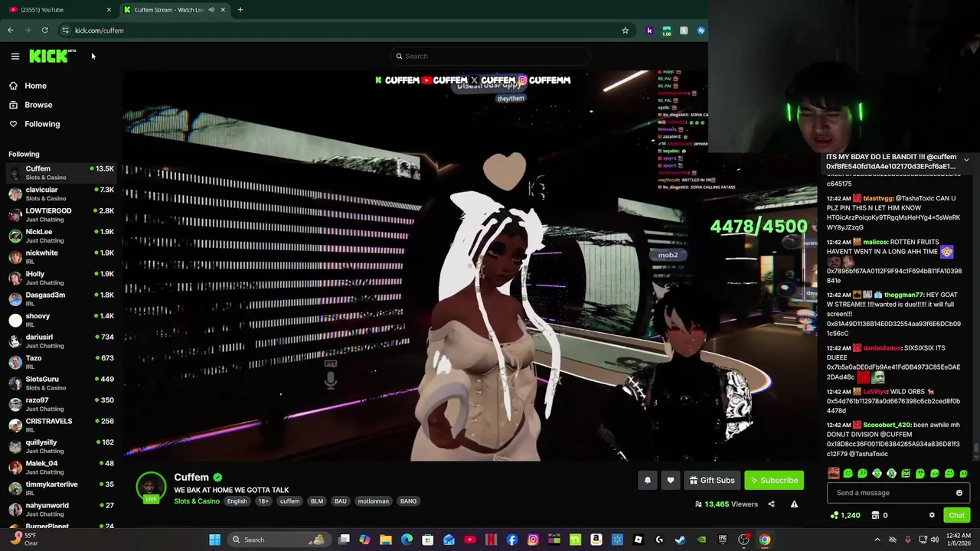Click the KICK logo

[x=52, y=56]
